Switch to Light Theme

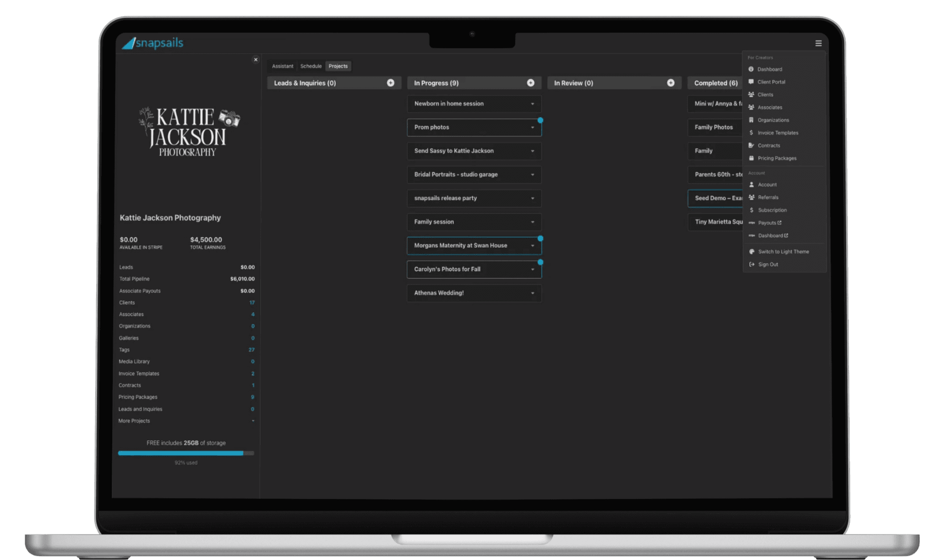(783, 251)
